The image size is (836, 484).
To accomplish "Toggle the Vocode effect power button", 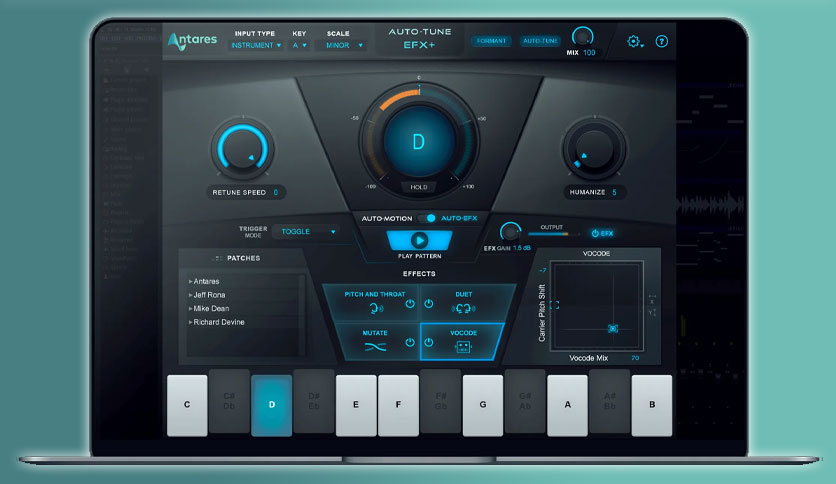I will coord(429,343).
